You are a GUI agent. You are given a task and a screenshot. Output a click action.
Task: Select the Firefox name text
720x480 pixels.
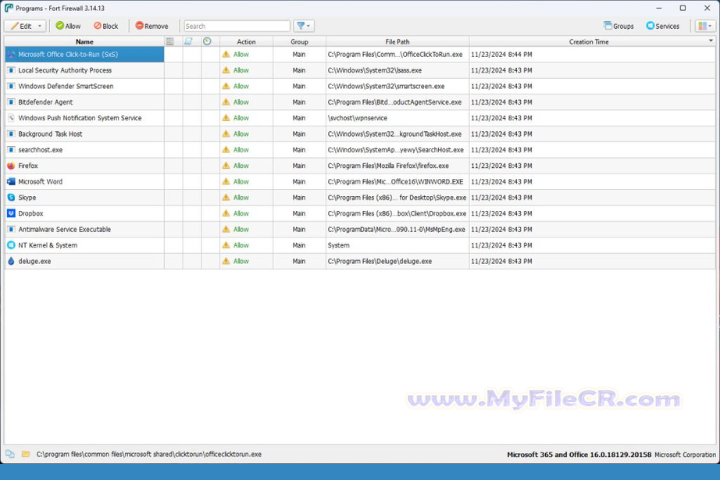pos(28,166)
